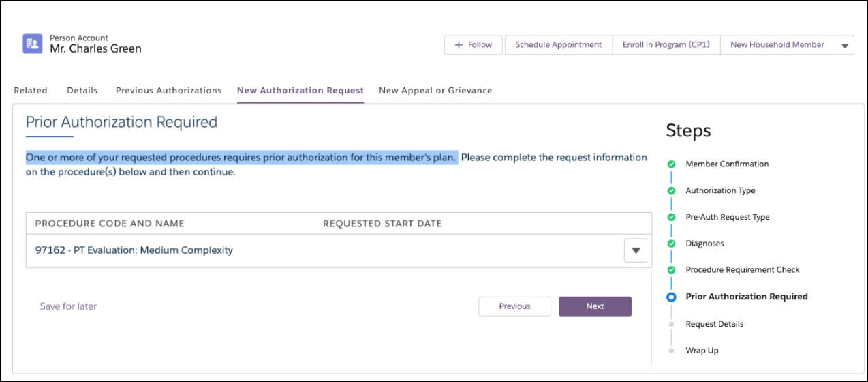This screenshot has height=382, width=868.
Task: Follow Mr. Charles Green's account
Action: coord(473,44)
